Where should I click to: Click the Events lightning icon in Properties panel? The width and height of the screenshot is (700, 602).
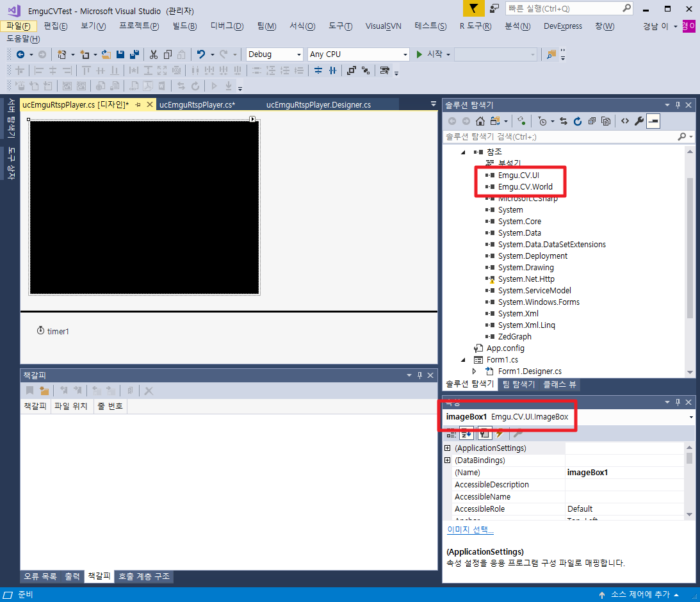tap(499, 434)
